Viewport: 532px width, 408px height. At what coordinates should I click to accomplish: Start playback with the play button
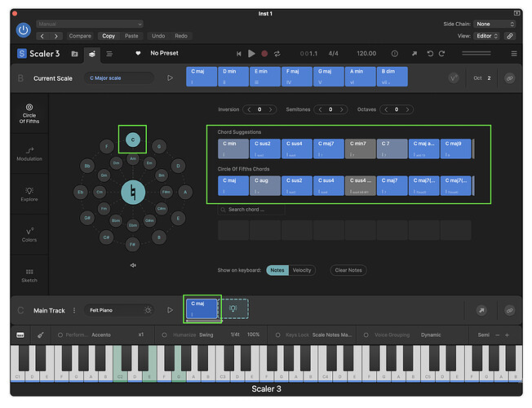coord(251,54)
